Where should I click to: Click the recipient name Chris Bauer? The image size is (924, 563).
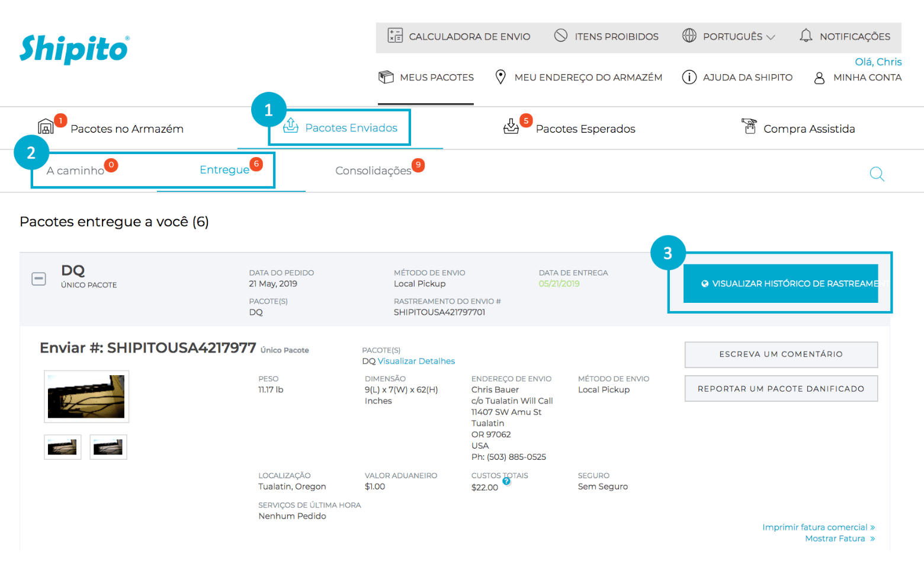pos(495,390)
